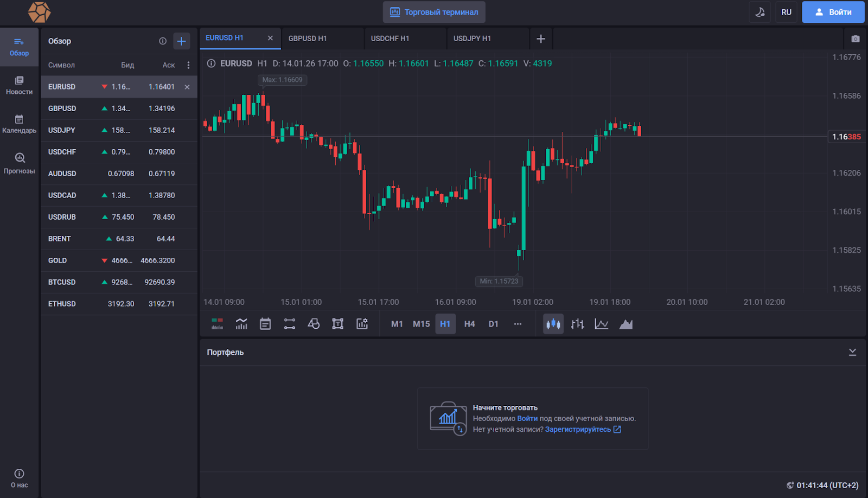
Task: Open the symbol list options menu
Action: tap(188, 65)
